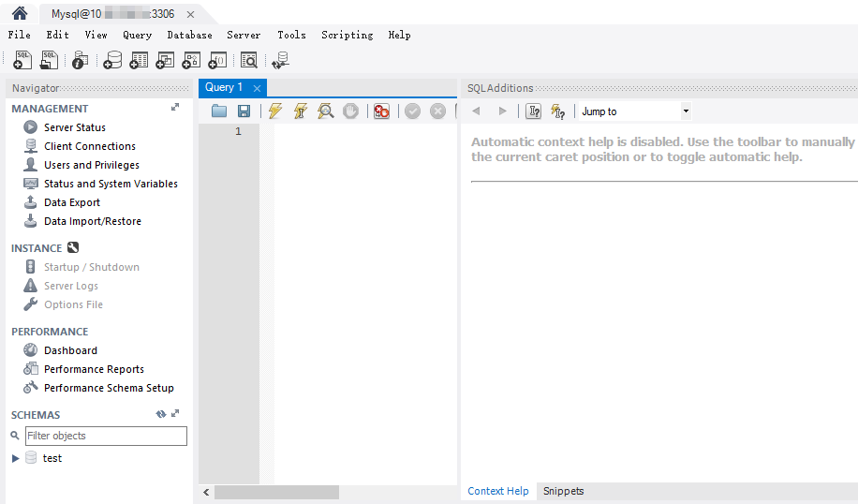Create a new function icon
The height and width of the screenshot is (504, 858).
point(217,60)
